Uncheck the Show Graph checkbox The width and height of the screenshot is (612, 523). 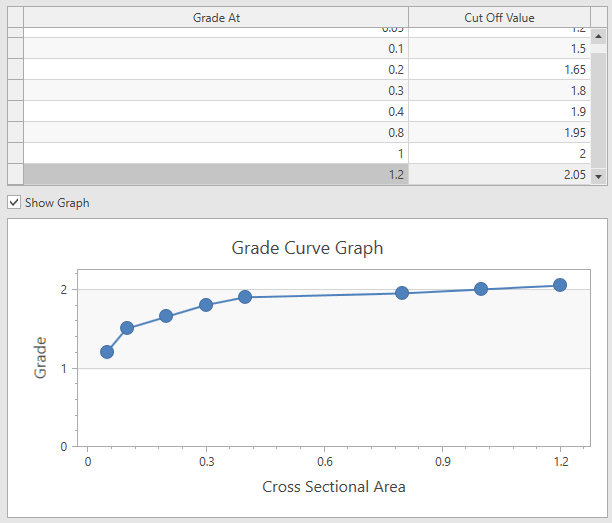click(14, 202)
